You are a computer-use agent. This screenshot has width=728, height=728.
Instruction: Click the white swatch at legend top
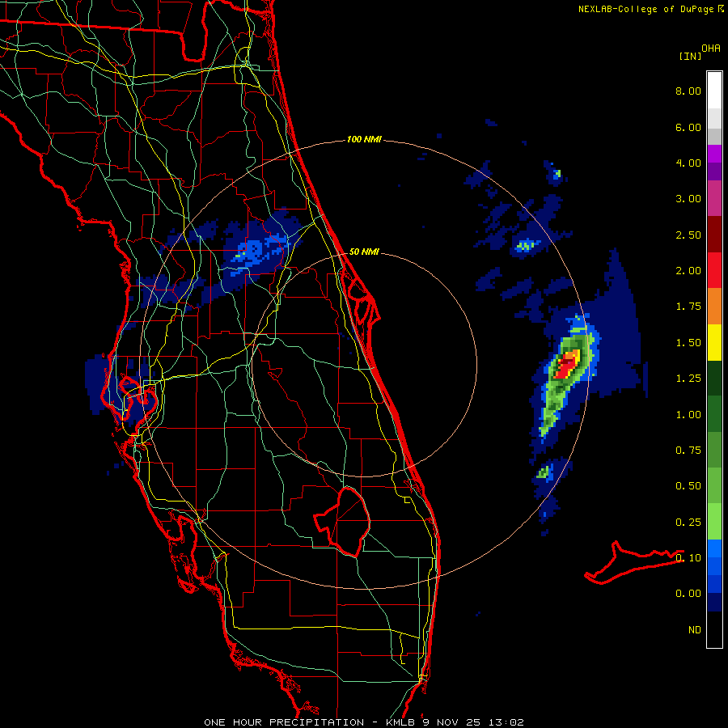click(x=714, y=90)
